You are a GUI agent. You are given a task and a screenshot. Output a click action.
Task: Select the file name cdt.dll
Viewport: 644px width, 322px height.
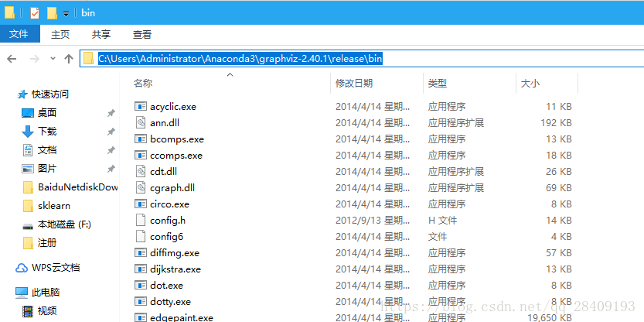tap(163, 172)
